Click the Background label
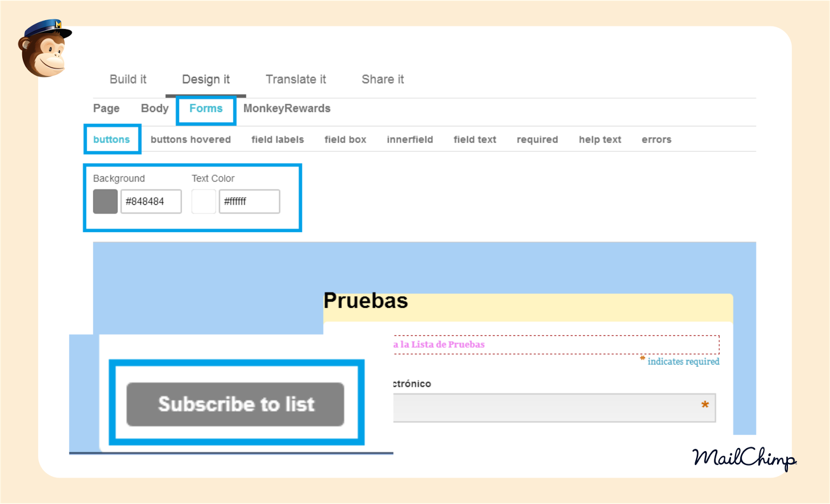830x504 pixels. (119, 178)
